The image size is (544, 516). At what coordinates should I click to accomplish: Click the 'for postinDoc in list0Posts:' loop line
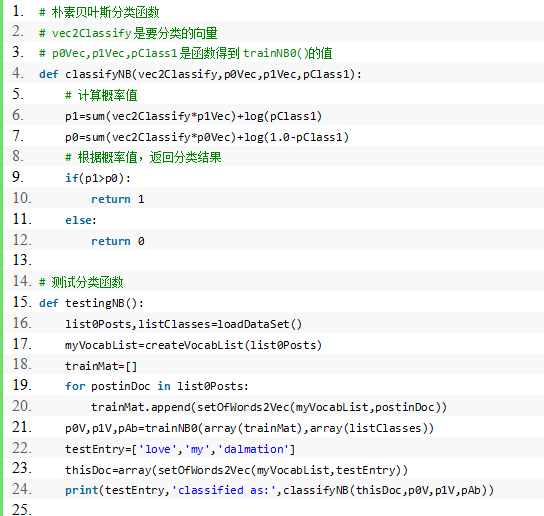[157, 386]
